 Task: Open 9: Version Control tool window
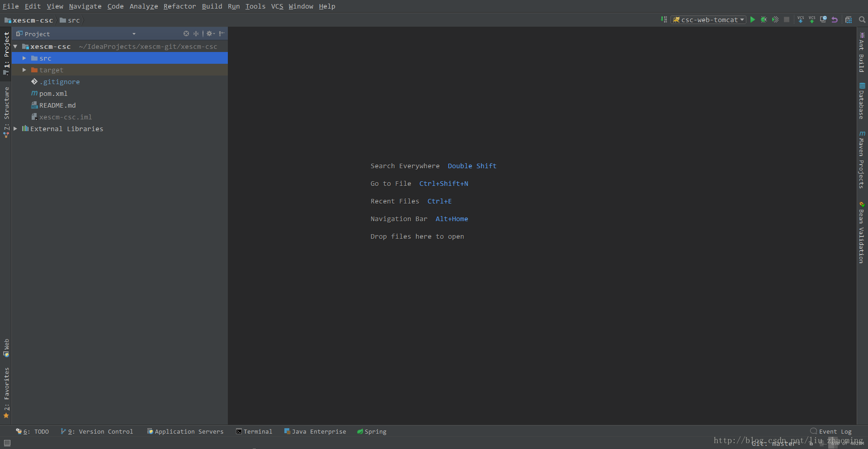97,431
